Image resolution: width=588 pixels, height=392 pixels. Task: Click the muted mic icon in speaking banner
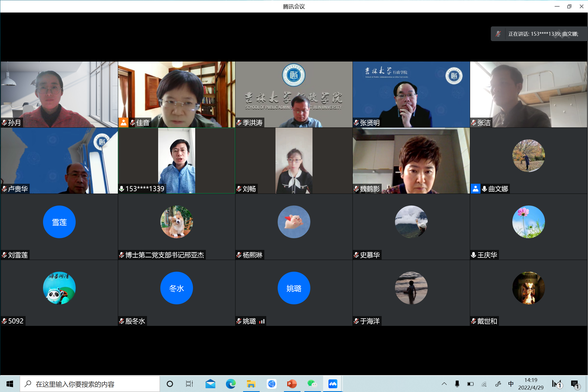(x=498, y=34)
